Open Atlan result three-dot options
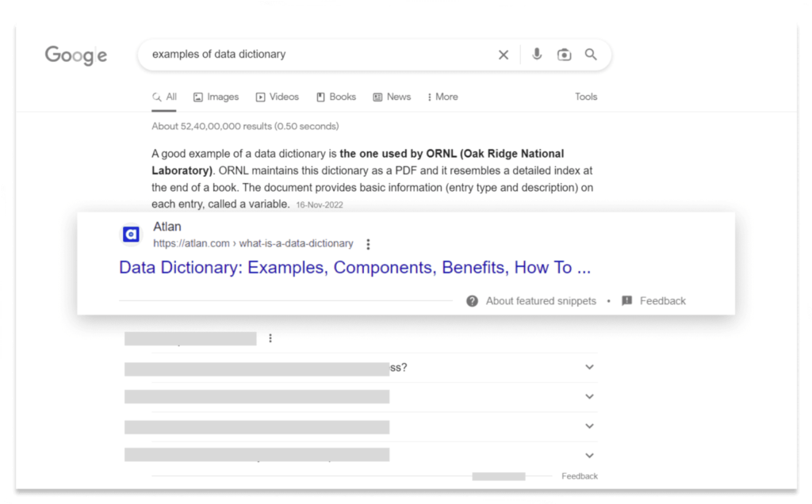The width and height of the screenshot is (812, 504). pos(368,244)
